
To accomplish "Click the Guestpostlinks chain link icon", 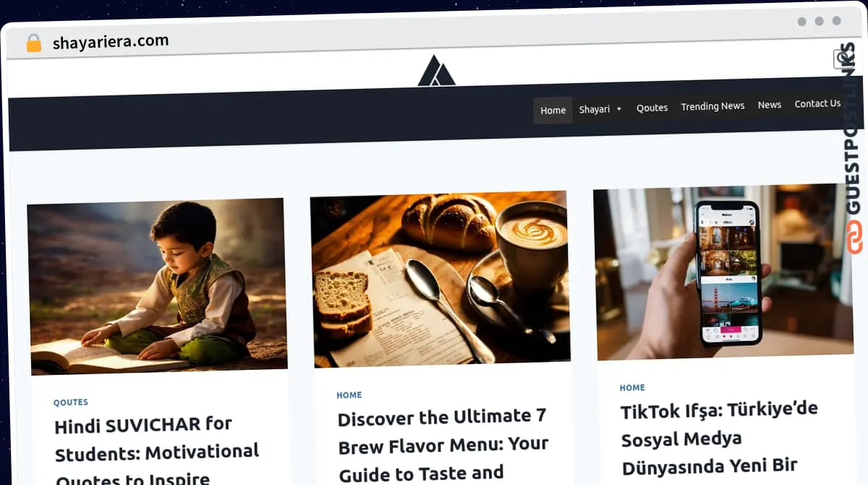I will click(855, 237).
